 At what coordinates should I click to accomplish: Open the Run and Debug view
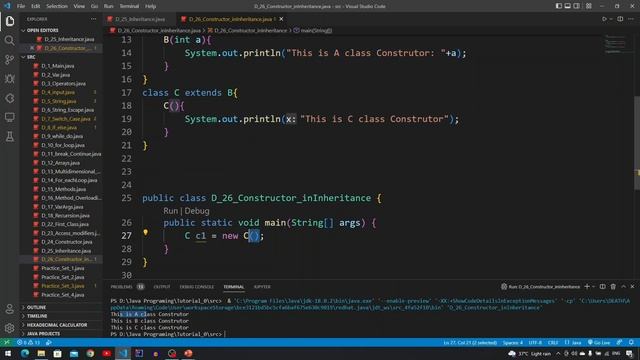coord(10,79)
